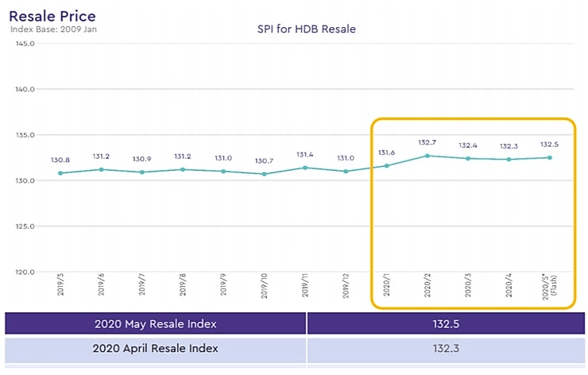Click x-axis label 2019/5
Image resolution: width=588 pixels, height=375 pixels.
[x=60, y=284]
